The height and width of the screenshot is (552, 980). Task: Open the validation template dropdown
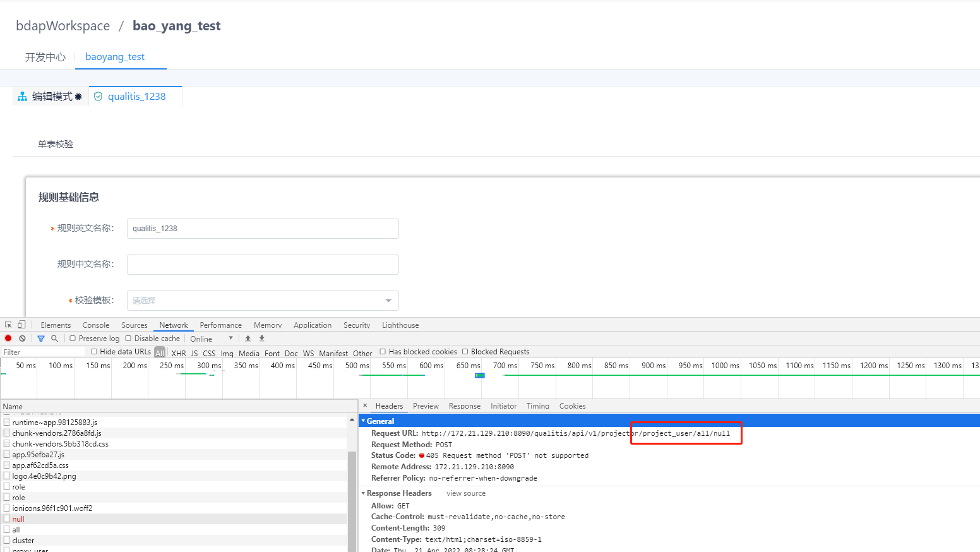pyautogui.click(x=263, y=301)
